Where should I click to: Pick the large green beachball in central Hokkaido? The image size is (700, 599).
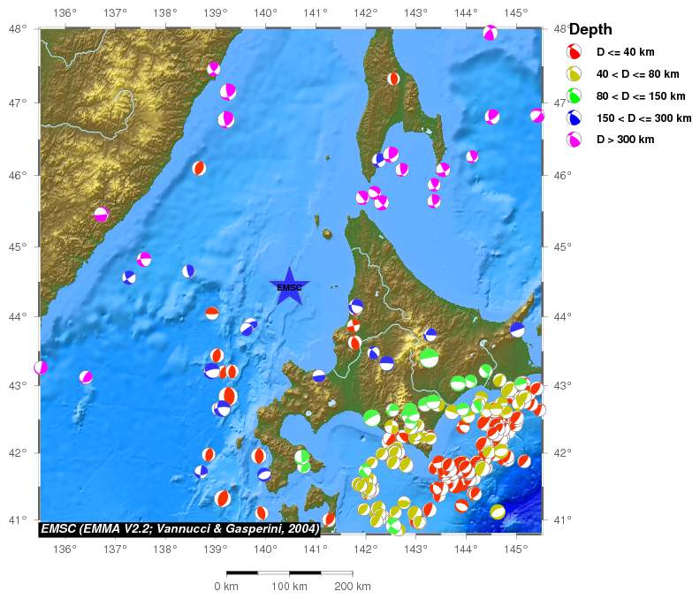pos(429,358)
